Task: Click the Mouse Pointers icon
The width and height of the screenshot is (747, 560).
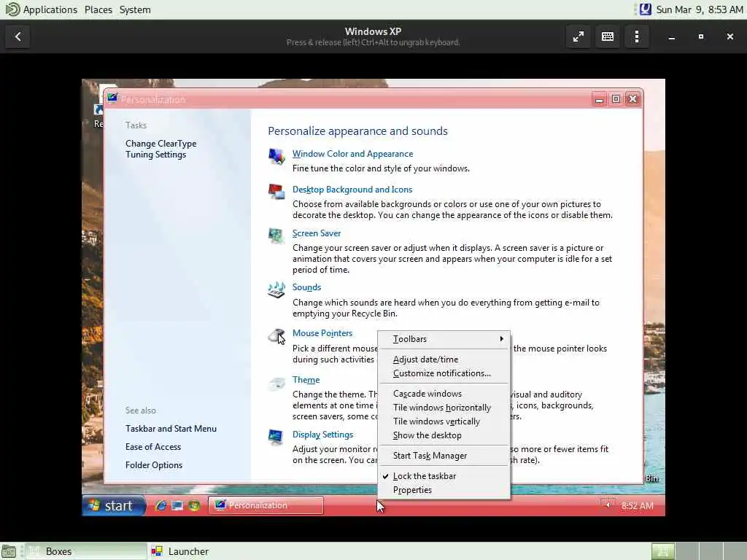Action: [x=276, y=335]
